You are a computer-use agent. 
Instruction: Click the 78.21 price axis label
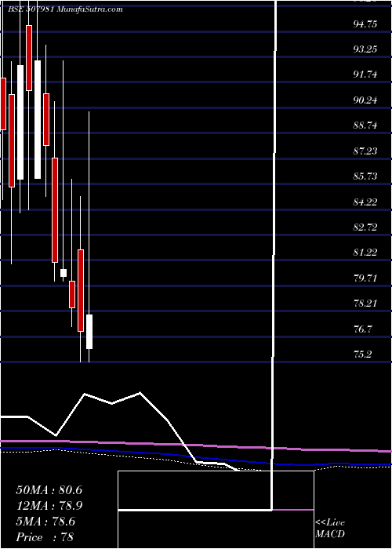pyautogui.click(x=365, y=304)
